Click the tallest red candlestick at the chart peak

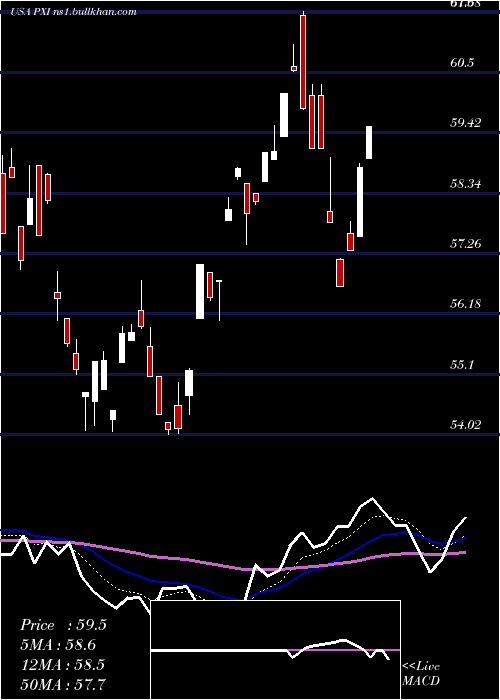point(303,62)
